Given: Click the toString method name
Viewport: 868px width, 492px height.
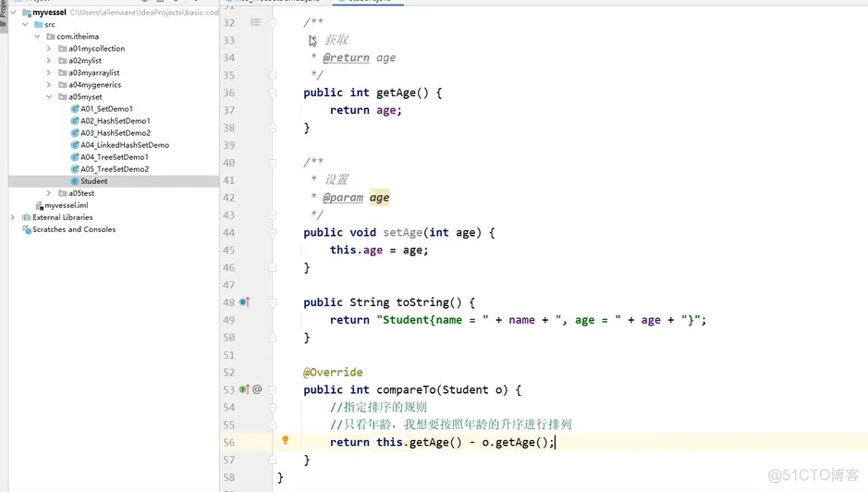Looking at the screenshot, I should pyautogui.click(x=422, y=302).
